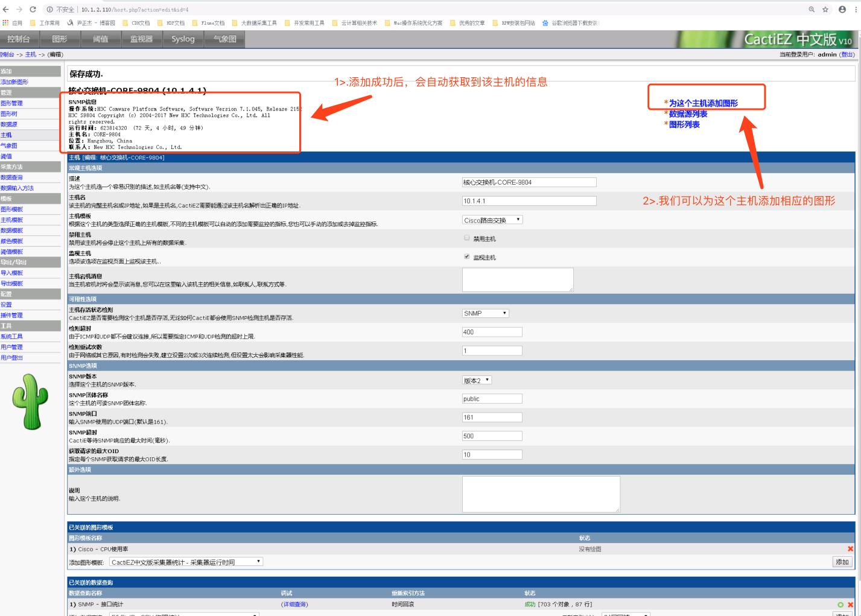
Task: Delete SNMP - 接口统计 data query red X
Action: click(850, 605)
